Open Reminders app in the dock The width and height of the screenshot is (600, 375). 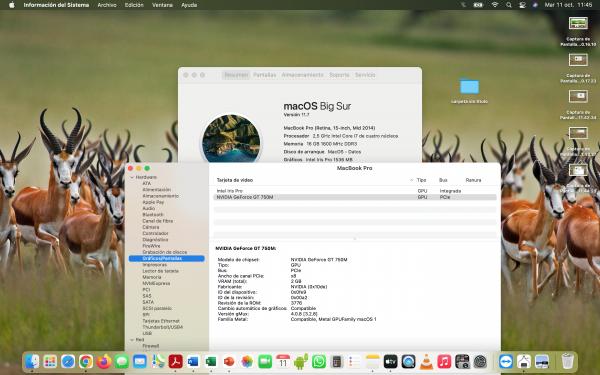coord(354,362)
